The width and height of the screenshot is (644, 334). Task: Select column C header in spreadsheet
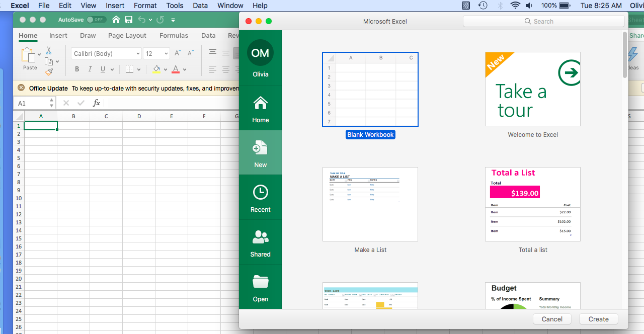[106, 117]
